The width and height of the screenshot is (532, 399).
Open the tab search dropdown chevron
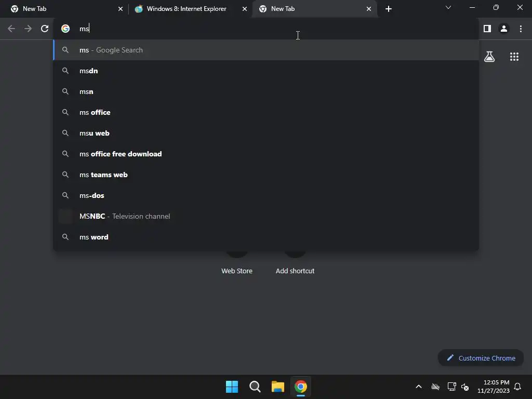[x=448, y=7]
